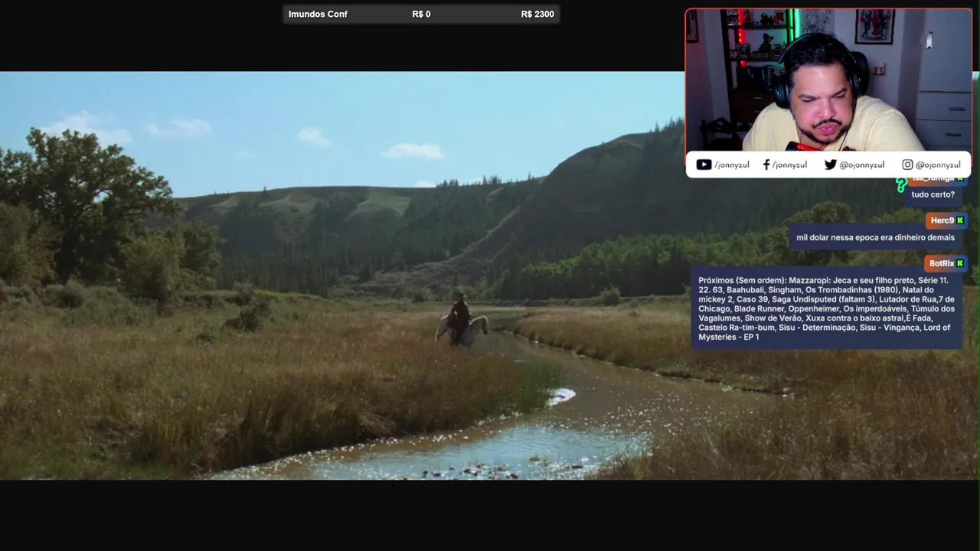Click the Instagram icon in social bar
This screenshot has height=551, width=980.
click(907, 165)
